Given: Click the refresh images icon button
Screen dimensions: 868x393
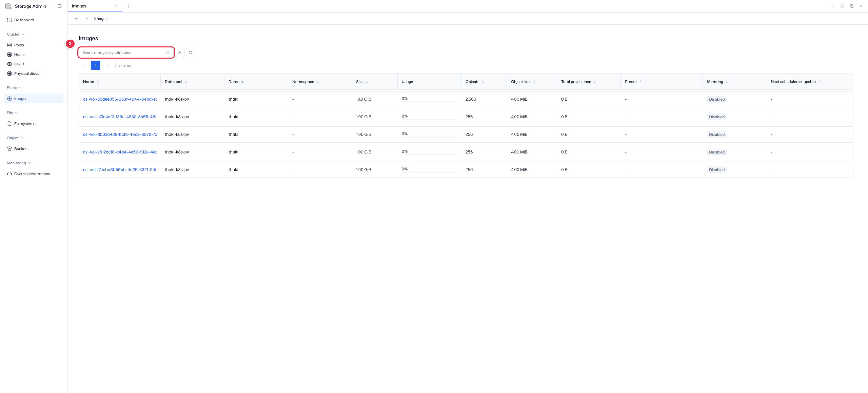Looking at the screenshot, I should pos(191,53).
